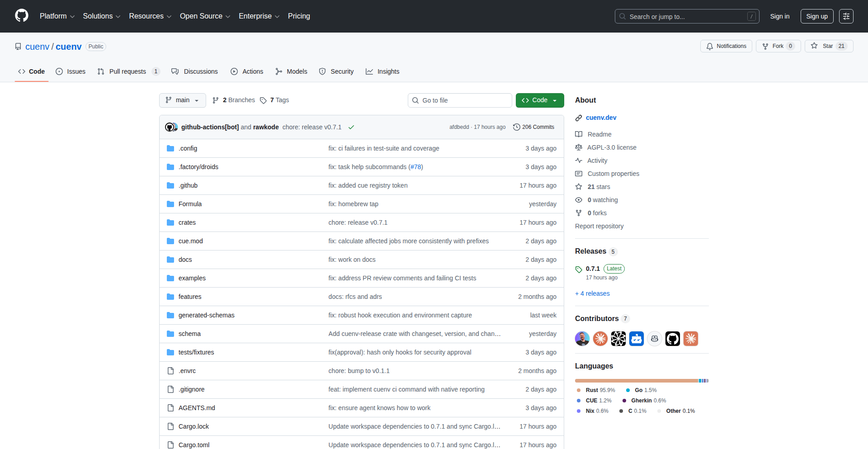
Task: Click the GitHub logo icon
Action: [22, 16]
